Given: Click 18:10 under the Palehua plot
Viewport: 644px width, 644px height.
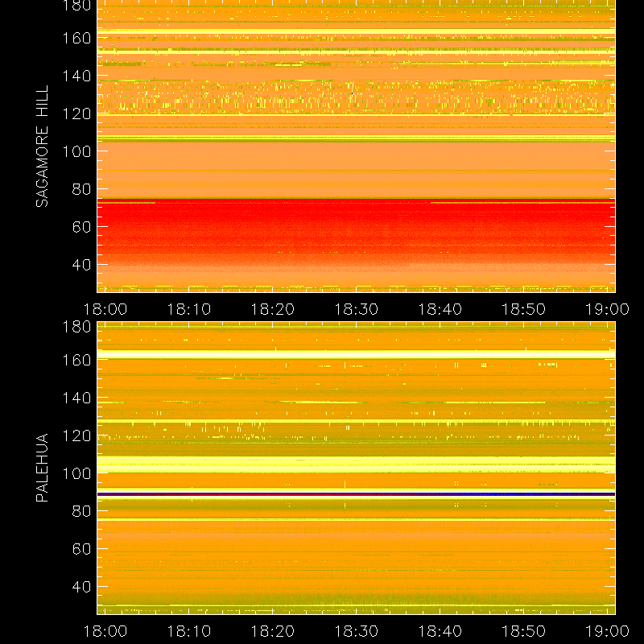Looking at the screenshot, I should (x=189, y=631).
